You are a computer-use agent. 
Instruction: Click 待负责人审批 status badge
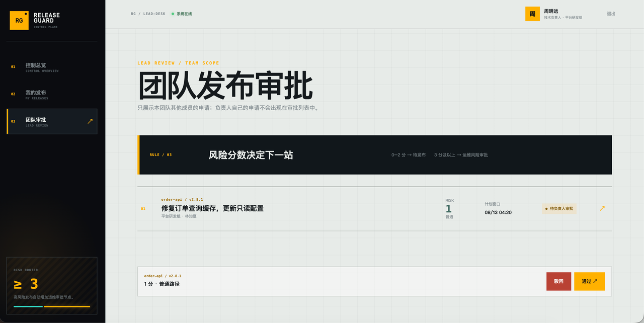coord(559,208)
